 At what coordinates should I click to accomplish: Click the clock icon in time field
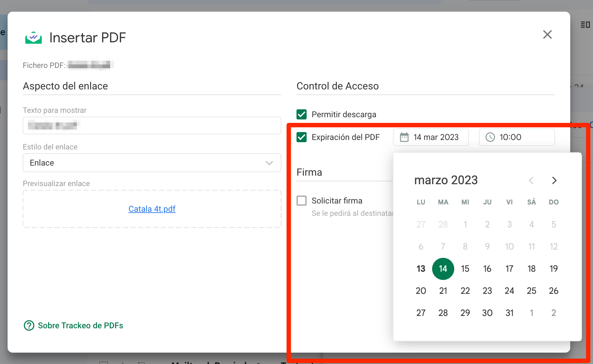pos(490,137)
